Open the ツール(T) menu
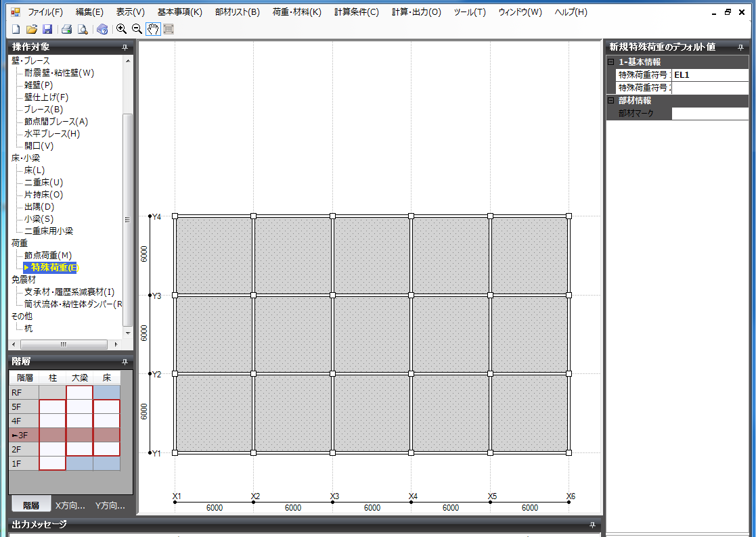Screen dimensions: 756x537 [470, 12]
